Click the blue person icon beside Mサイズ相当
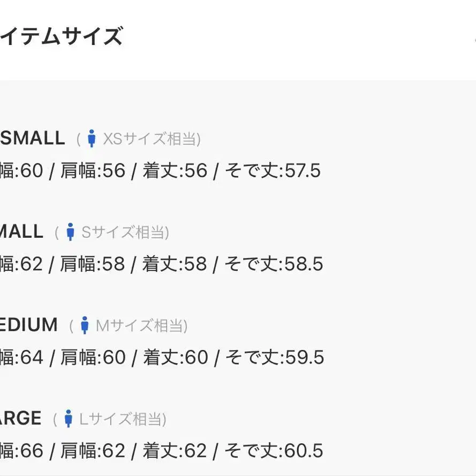This screenshot has height=476, width=476. point(84,325)
